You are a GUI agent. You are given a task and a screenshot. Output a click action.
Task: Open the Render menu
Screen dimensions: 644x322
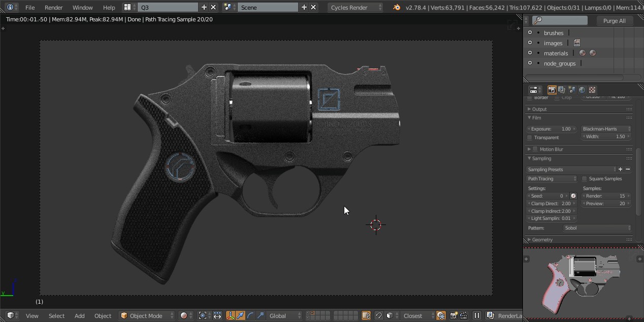pyautogui.click(x=53, y=8)
